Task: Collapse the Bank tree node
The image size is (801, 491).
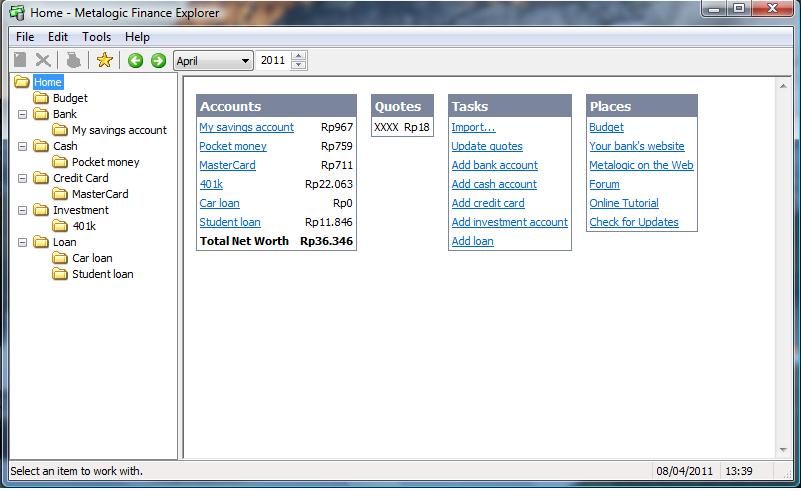Action: tap(21, 115)
